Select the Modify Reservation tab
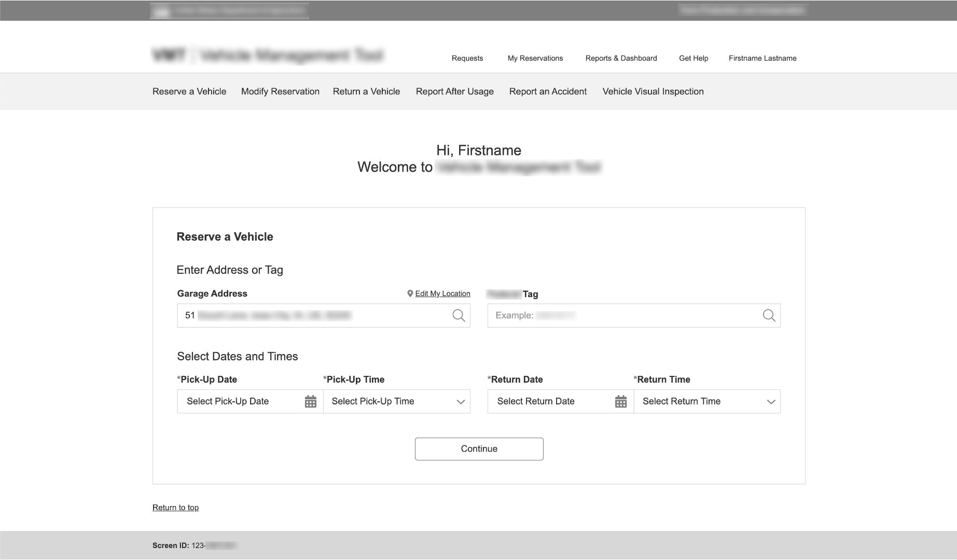The height and width of the screenshot is (560, 957). (x=280, y=91)
